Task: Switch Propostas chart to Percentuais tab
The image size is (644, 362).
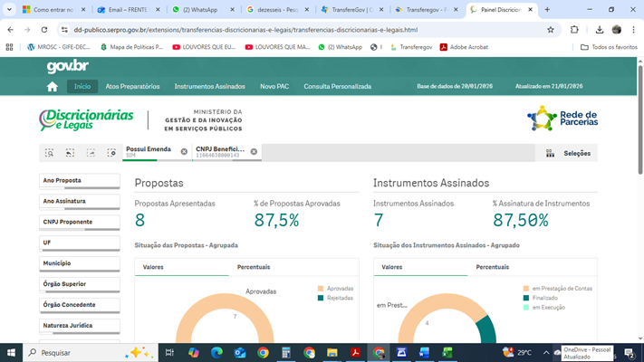Action: coord(254,267)
